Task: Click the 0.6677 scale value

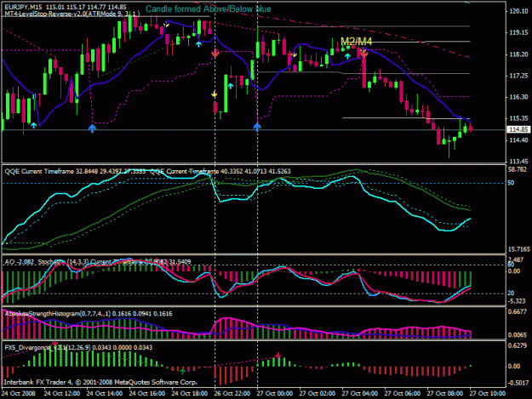Action: coord(518,311)
